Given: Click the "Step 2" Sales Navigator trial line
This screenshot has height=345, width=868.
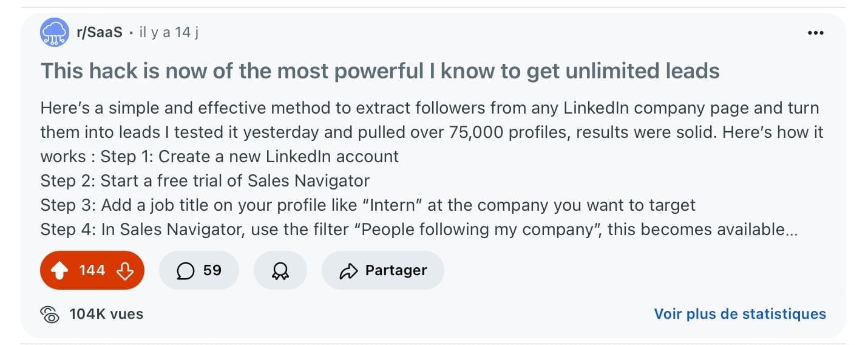Looking at the screenshot, I should click(x=205, y=180).
